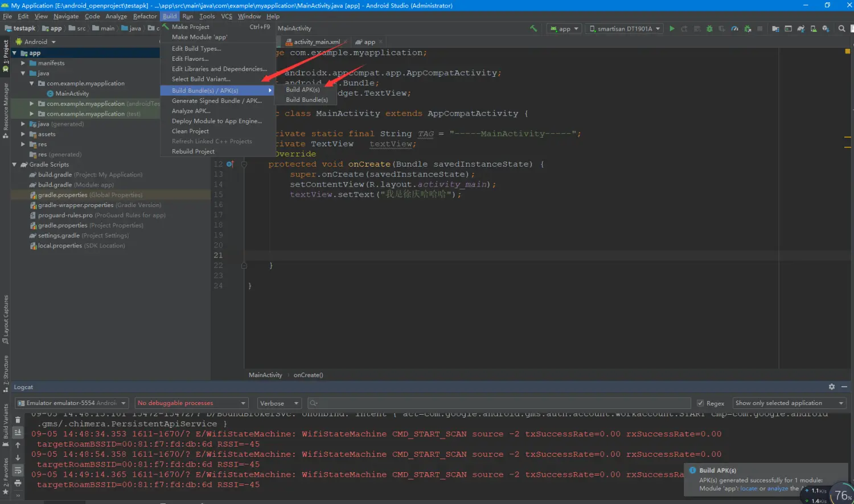
Task: Click the analyze link in notification
Action: pos(777,489)
